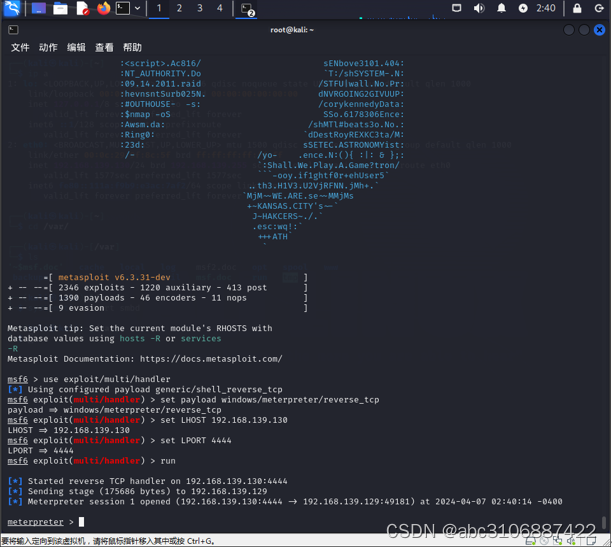612x548 pixels.
Task: Open the 查看 menu
Action: [x=104, y=48]
